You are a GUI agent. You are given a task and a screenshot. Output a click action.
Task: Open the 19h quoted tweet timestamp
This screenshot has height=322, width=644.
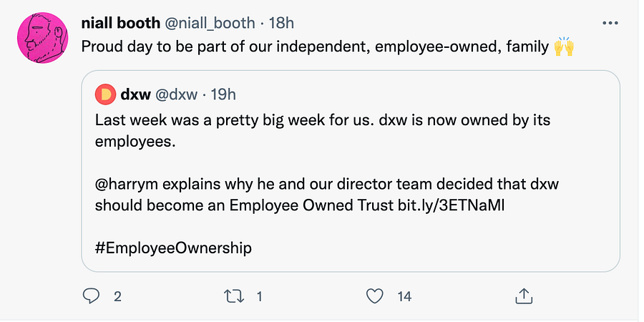223,95
